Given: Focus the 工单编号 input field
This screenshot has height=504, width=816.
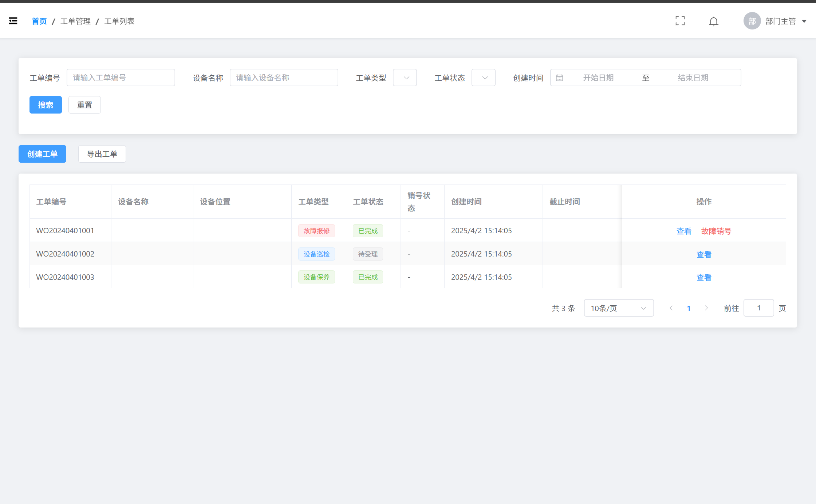Looking at the screenshot, I should point(121,78).
